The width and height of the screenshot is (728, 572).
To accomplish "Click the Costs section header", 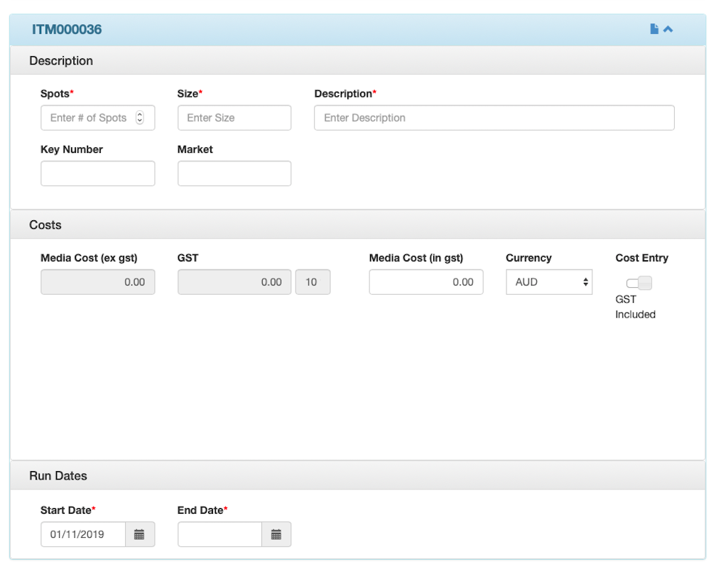I will 45,225.
